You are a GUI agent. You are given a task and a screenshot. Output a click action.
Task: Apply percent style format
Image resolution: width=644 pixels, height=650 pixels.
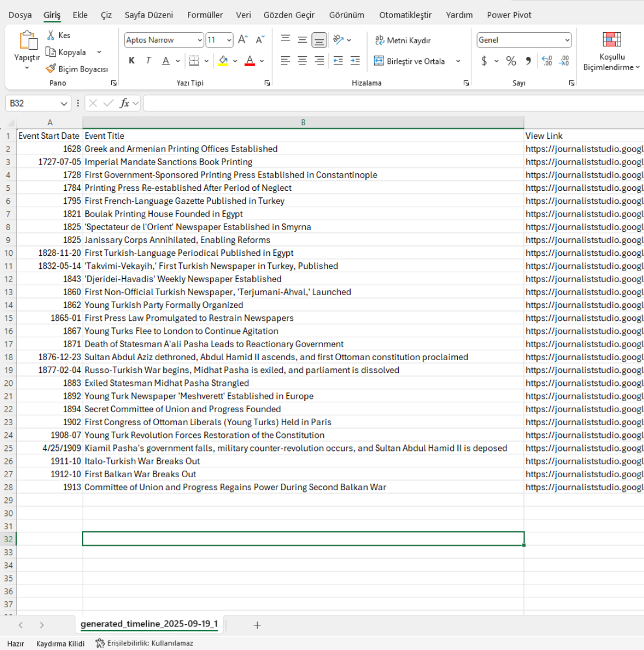511,61
